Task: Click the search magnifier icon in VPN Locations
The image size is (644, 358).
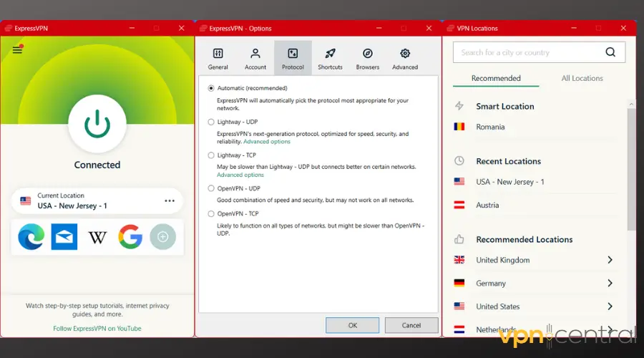Action: point(610,52)
